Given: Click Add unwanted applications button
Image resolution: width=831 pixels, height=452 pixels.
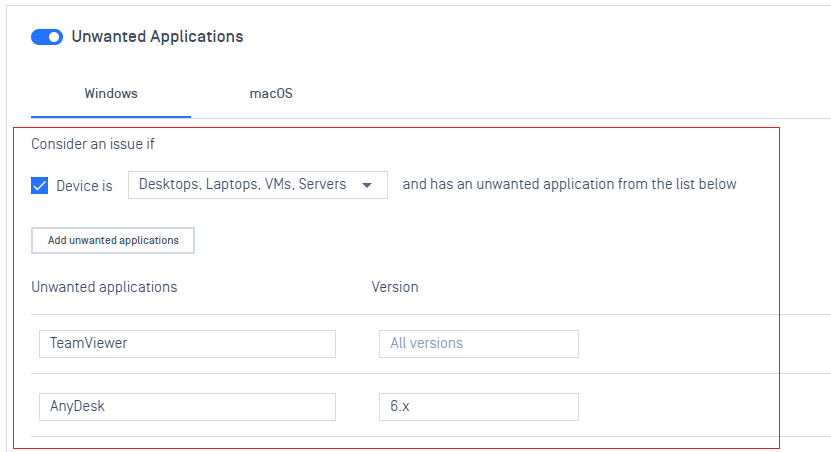Looking at the screenshot, I should (x=113, y=240).
